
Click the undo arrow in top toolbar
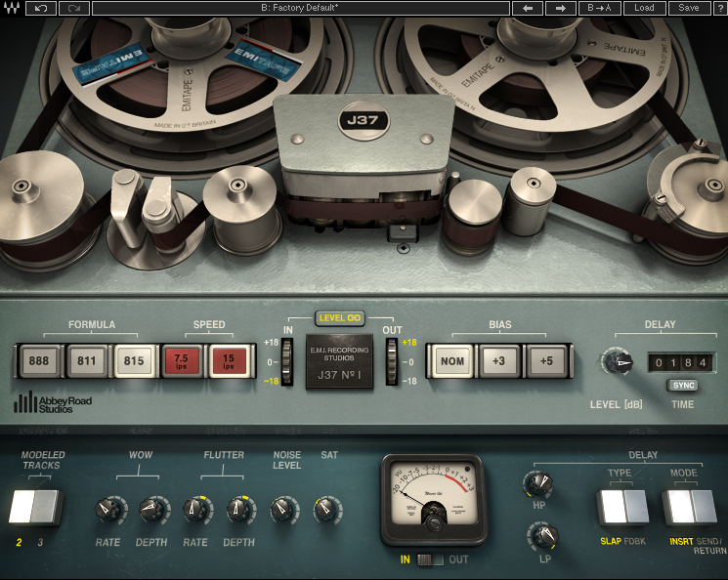(40, 8)
